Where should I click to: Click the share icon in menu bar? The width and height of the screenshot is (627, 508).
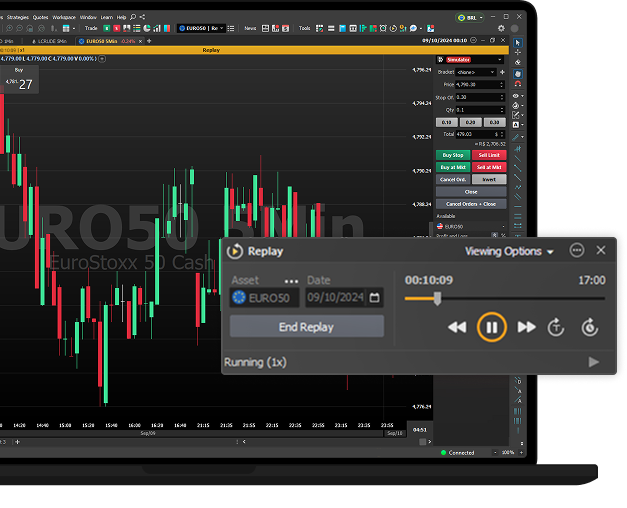coord(142,17)
